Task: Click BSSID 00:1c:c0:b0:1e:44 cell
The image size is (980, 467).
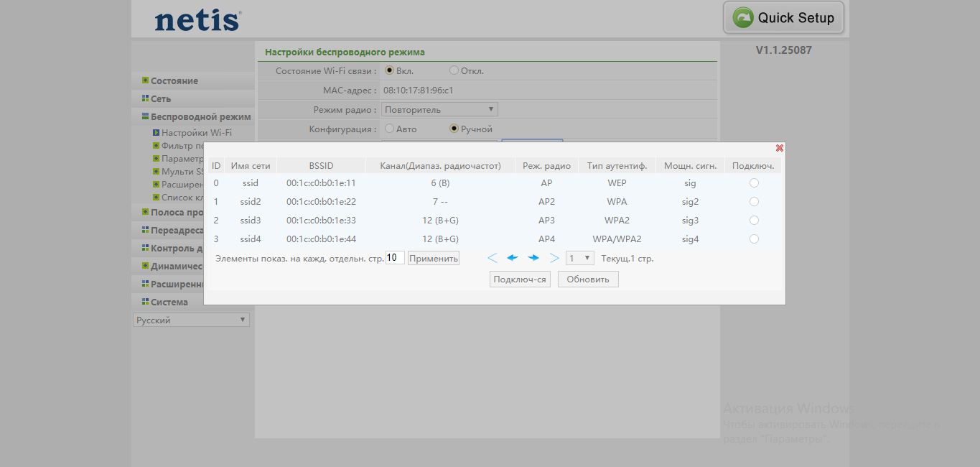Action: (x=321, y=239)
